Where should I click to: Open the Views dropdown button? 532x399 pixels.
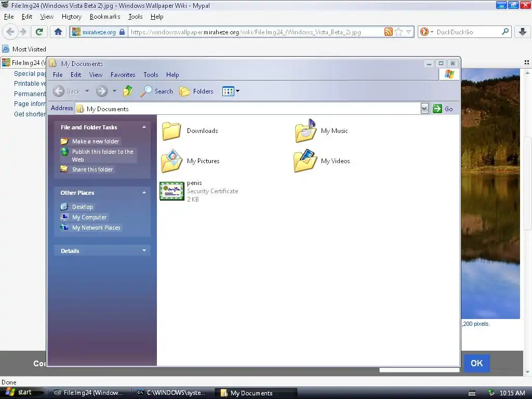pyautogui.click(x=231, y=91)
